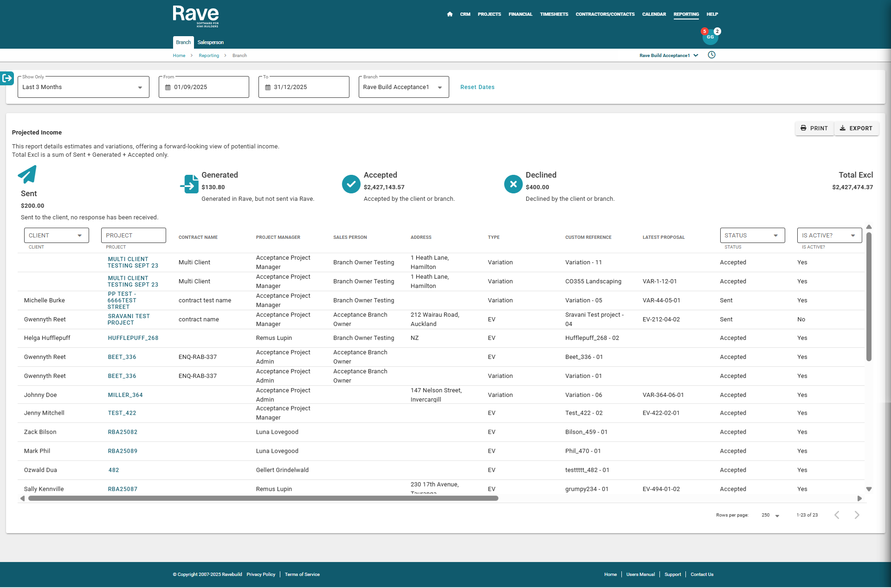
Task: Click the GG user avatar icon
Action: pyautogui.click(x=710, y=38)
